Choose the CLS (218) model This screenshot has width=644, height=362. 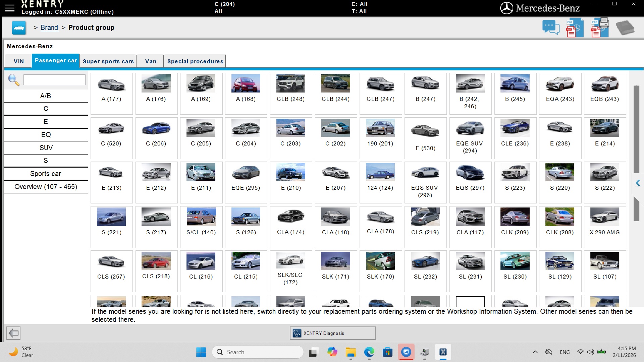(x=156, y=271)
